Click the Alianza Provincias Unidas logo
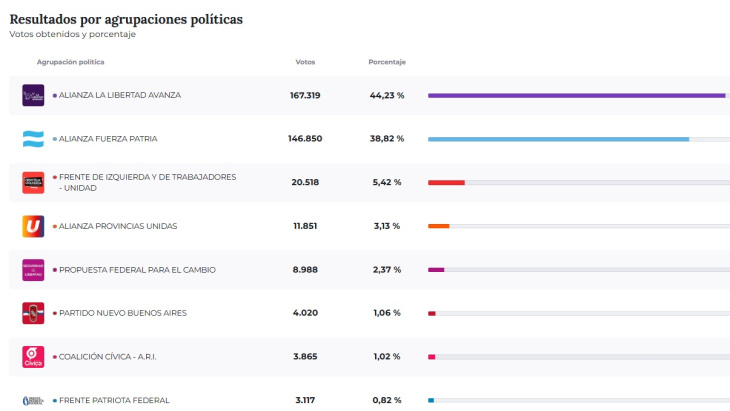Viewport: 730px width, 411px height. [33, 226]
